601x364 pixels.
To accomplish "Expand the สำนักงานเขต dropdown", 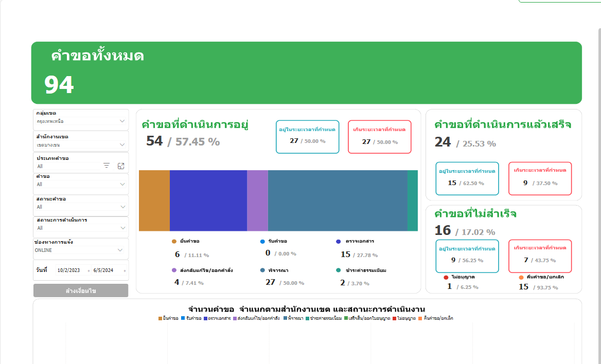I will [x=122, y=145].
